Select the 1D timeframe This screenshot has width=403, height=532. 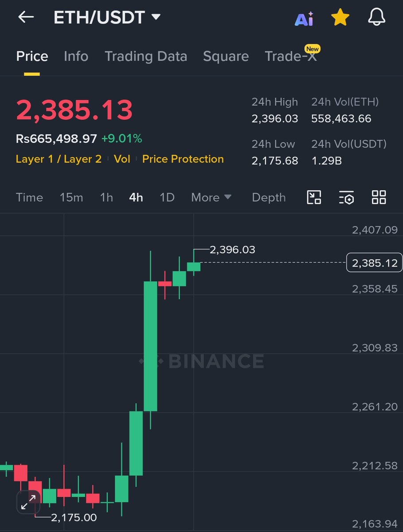coord(167,197)
